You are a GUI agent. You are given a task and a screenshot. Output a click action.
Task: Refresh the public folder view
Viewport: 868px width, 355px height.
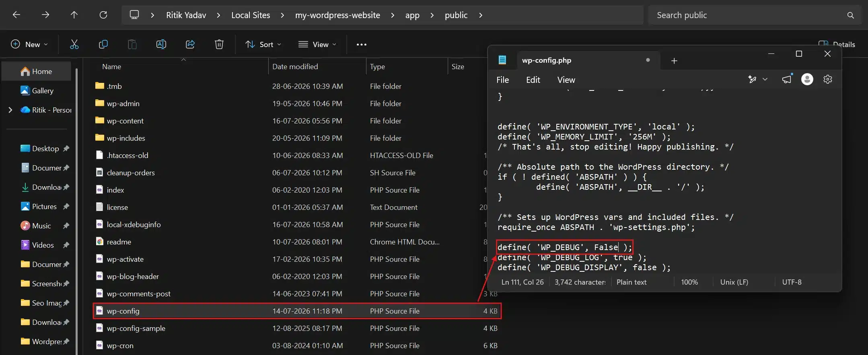103,15
